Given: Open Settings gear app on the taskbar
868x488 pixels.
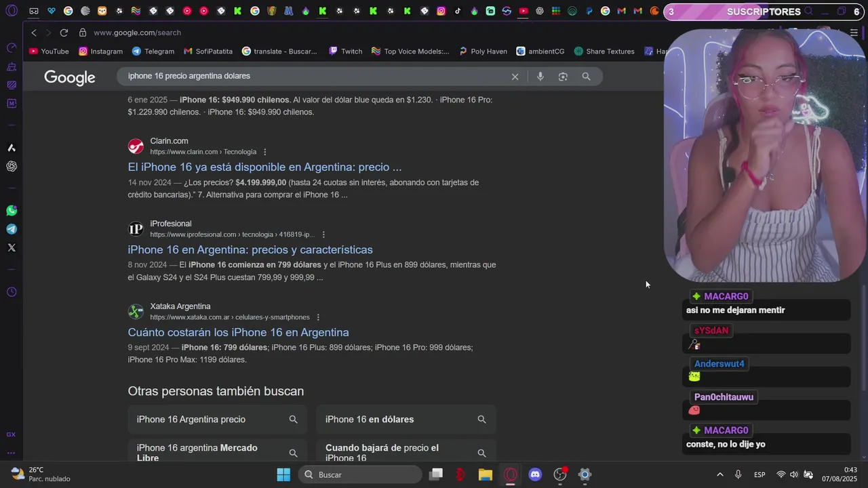Looking at the screenshot, I should click(585, 474).
